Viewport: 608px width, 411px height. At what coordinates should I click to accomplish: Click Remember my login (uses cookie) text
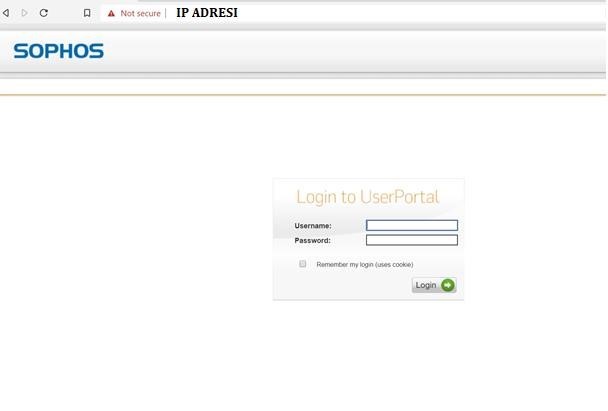[x=365, y=264]
